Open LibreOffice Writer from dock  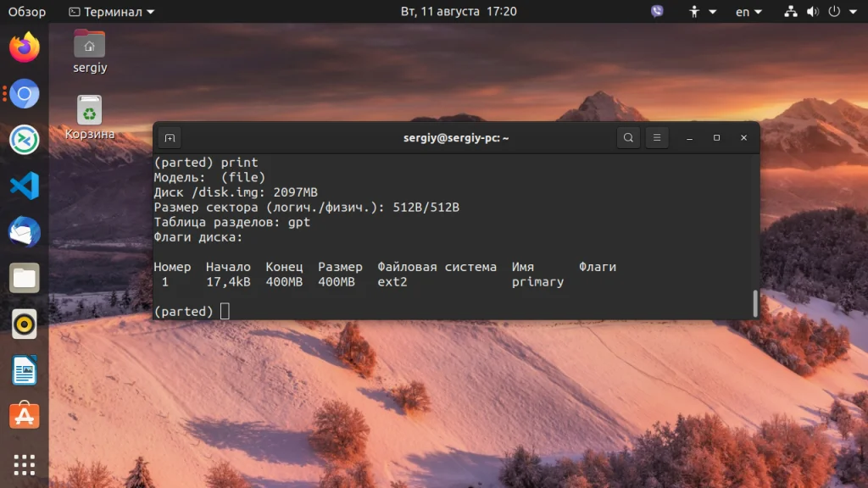(x=25, y=370)
